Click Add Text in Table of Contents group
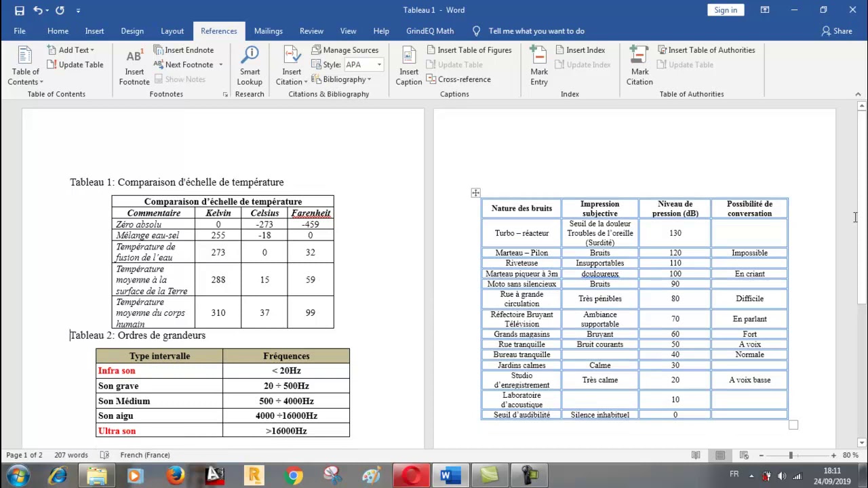 (71, 50)
